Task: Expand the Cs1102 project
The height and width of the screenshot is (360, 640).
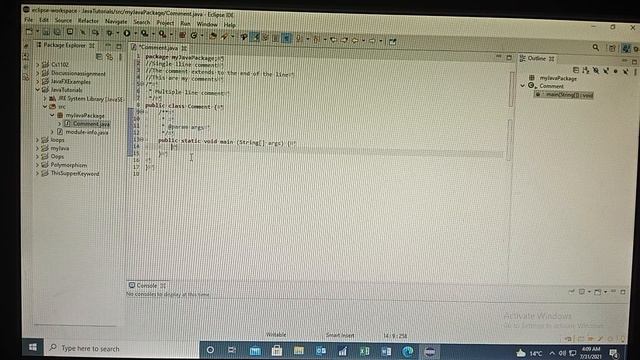Action: pyautogui.click(x=38, y=64)
